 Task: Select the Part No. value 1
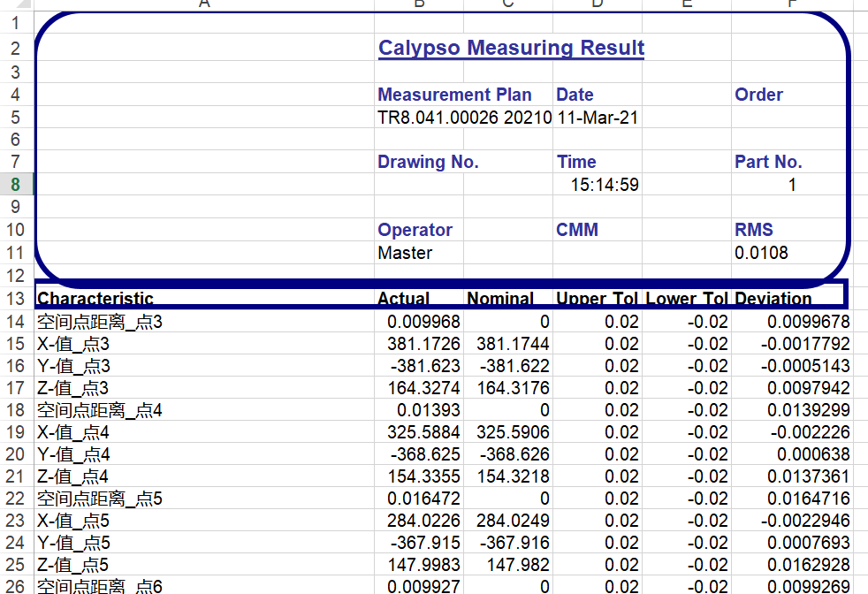[x=792, y=185]
